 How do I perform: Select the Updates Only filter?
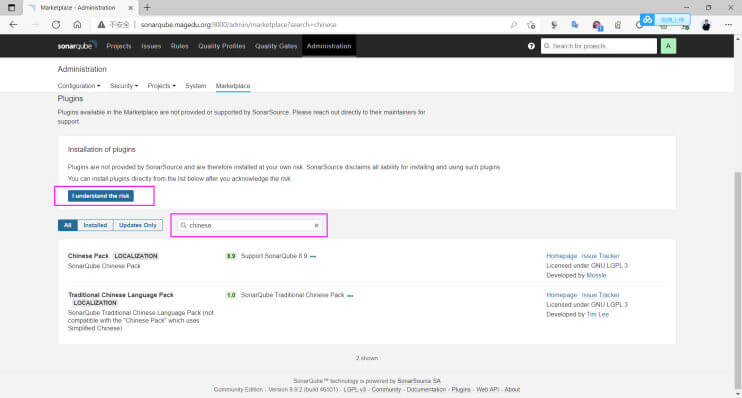138,225
